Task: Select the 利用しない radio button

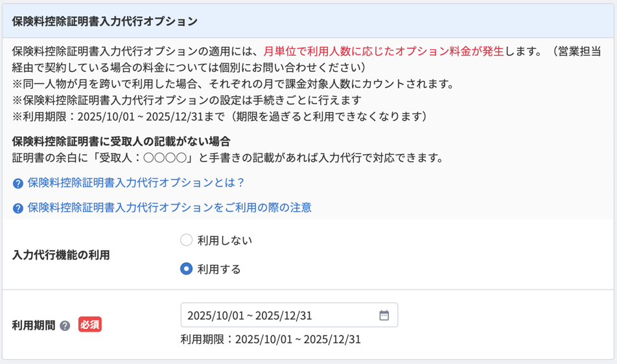Action: [x=186, y=240]
